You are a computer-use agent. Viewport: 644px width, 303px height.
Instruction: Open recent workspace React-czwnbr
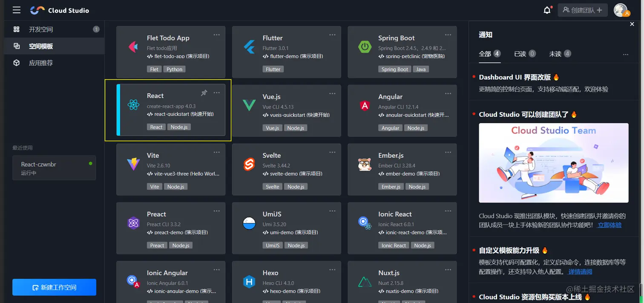click(54, 168)
